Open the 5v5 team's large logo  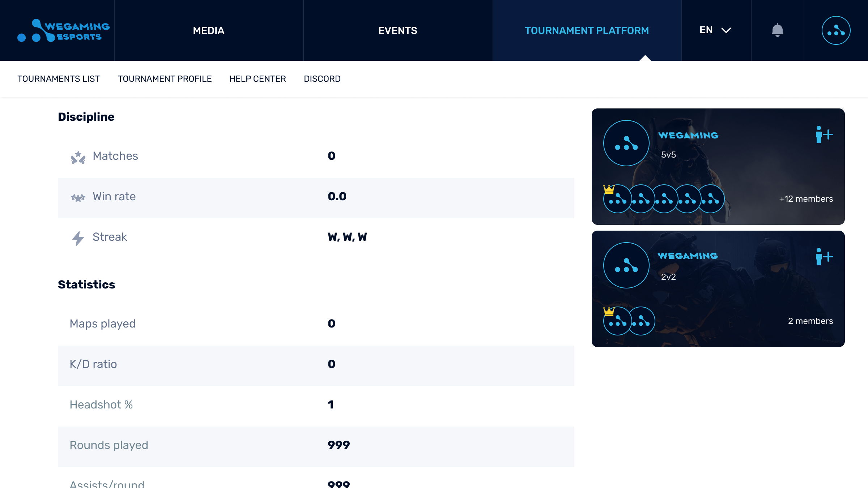pos(626,143)
